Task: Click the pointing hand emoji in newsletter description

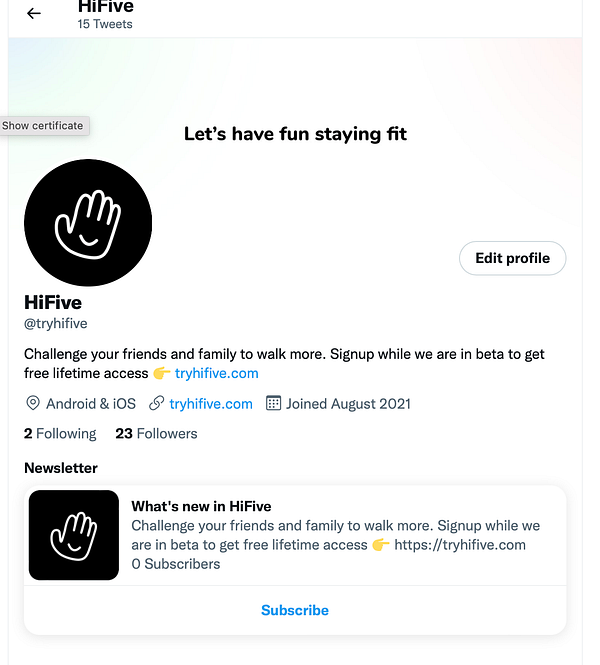Action: [381, 545]
